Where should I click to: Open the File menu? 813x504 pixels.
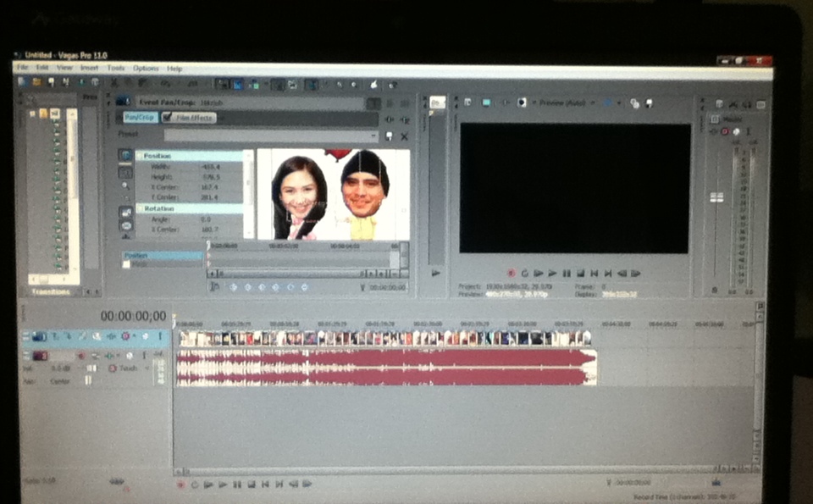pyautogui.click(x=23, y=68)
